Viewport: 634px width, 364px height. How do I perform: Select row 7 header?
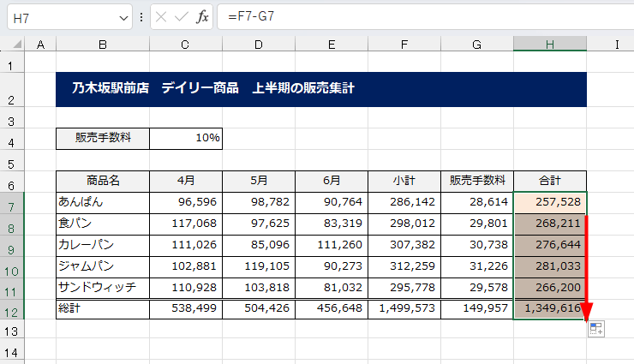[12, 203]
